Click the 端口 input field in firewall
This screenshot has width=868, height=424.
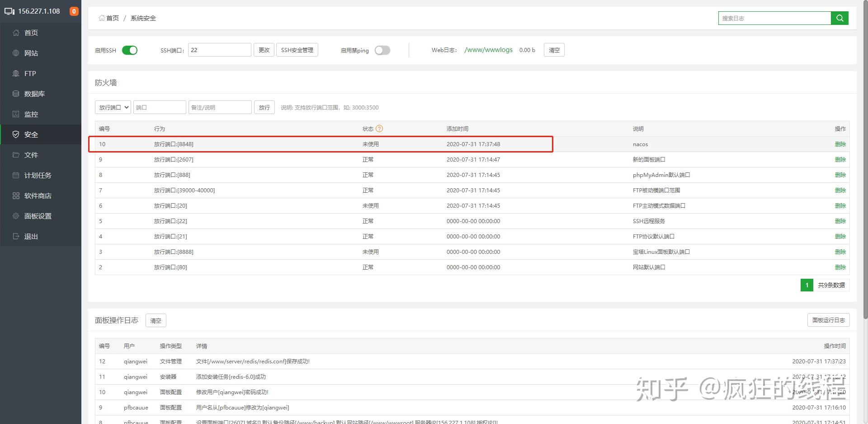coord(160,107)
